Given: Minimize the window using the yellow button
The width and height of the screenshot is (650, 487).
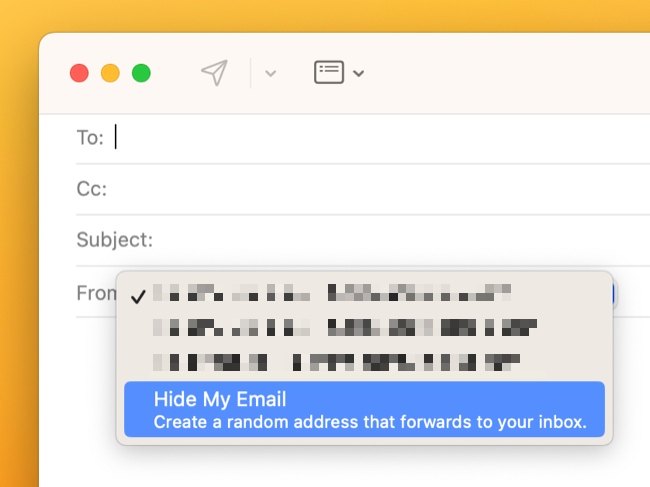Looking at the screenshot, I should coord(110,73).
